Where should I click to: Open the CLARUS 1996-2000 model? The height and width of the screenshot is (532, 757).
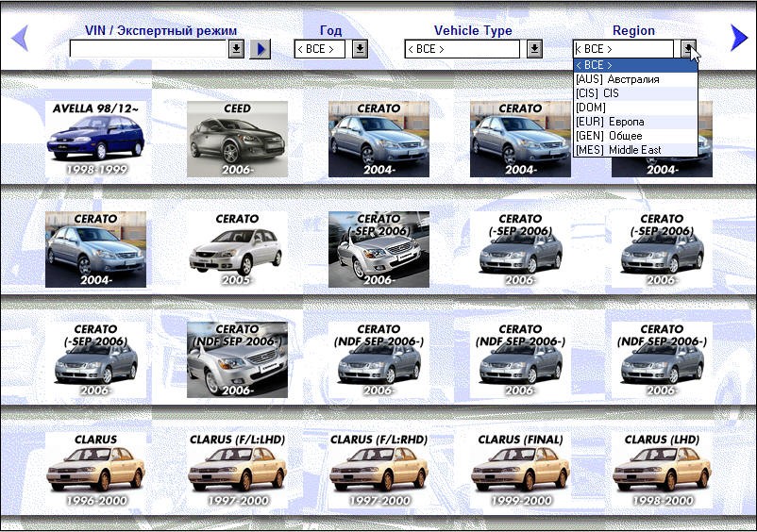click(95, 471)
